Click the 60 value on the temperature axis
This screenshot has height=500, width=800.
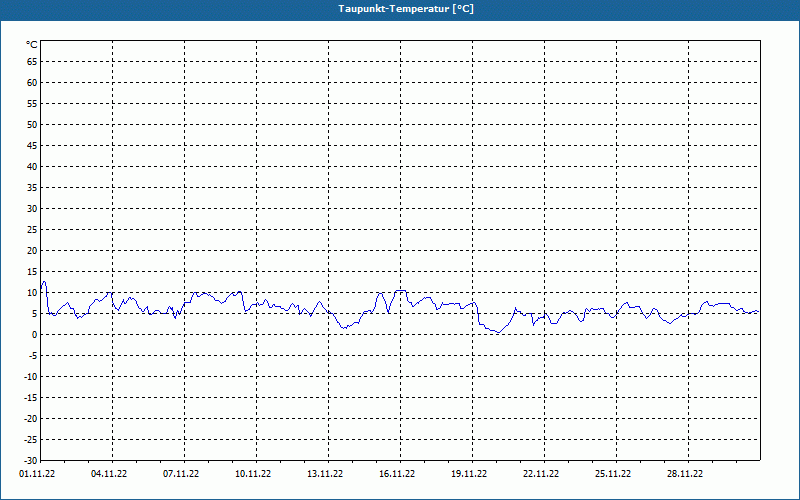(32, 83)
